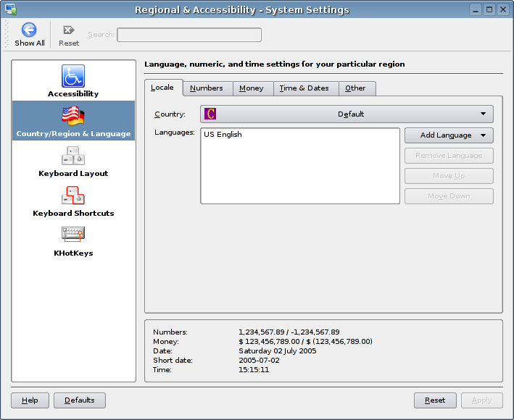514x420 pixels.
Task: Open Keyboard Shortcuts module icon
Action: [x=73, y=196]
